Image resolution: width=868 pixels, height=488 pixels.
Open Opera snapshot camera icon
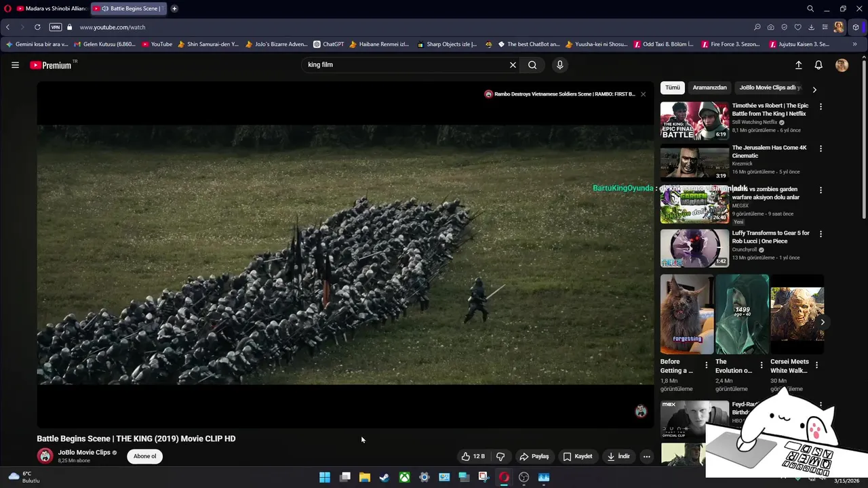[770, 27]
